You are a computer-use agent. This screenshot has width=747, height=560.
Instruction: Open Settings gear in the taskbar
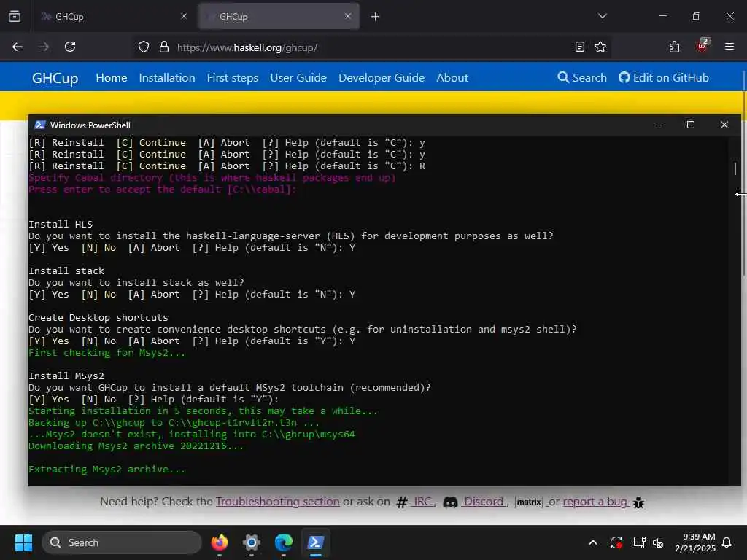click(252, 542)
